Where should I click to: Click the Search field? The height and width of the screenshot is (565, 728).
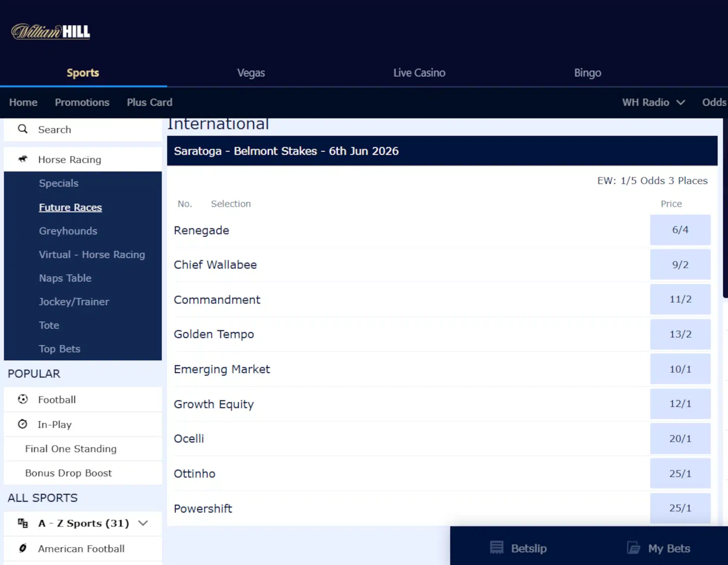(x=83, y=130)
